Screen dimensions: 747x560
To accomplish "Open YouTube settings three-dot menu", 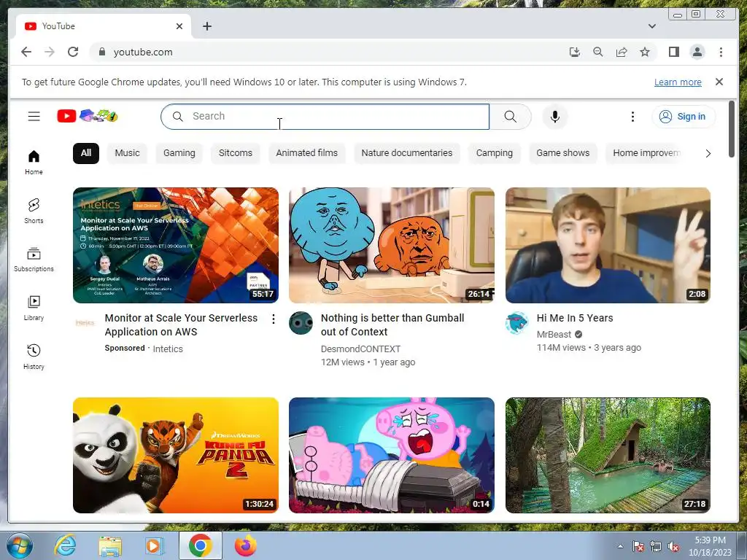I will (x=632, y=117).
